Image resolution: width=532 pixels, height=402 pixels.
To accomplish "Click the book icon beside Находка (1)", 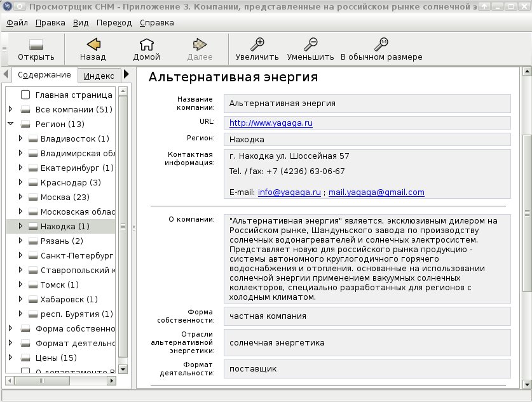I will (x=33, y=227).
